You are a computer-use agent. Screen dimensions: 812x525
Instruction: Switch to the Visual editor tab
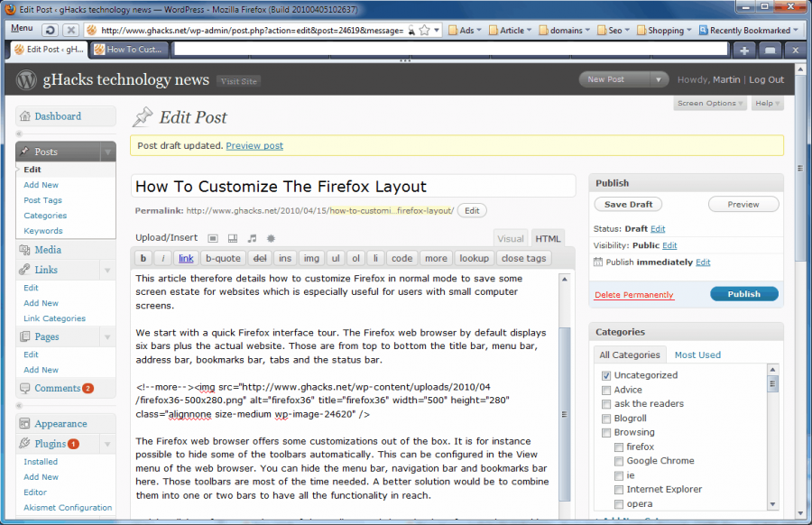pos(510,238)
